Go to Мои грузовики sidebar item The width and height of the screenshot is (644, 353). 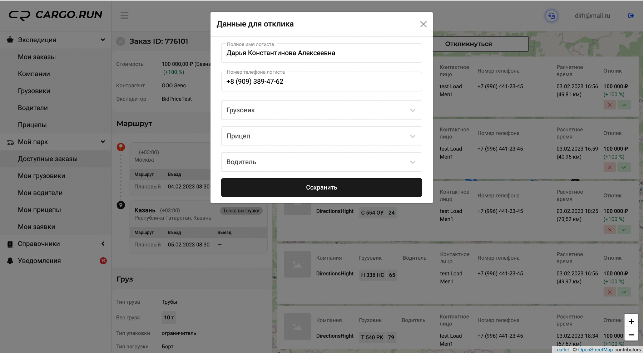pos(41,176)
